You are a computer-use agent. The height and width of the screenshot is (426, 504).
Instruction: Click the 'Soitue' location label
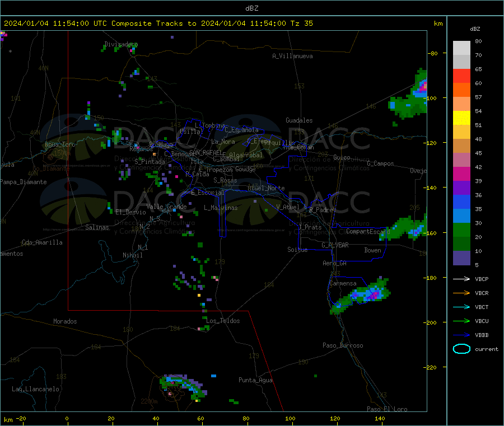[298, 250]
